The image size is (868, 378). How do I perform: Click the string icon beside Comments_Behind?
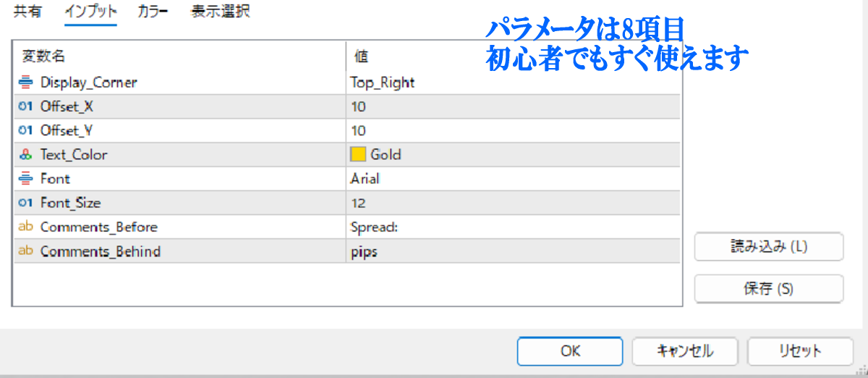25,251
